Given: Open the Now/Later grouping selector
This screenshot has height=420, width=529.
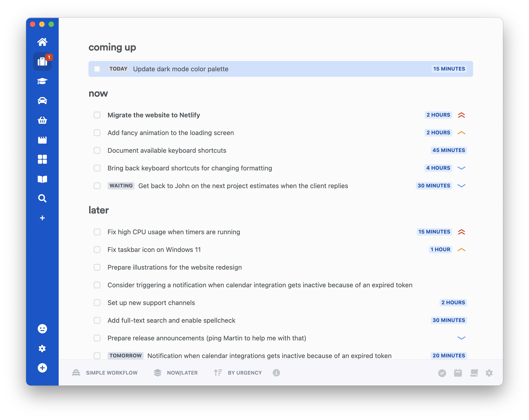Looking at the screenshot, I should (x=176, y=373).
